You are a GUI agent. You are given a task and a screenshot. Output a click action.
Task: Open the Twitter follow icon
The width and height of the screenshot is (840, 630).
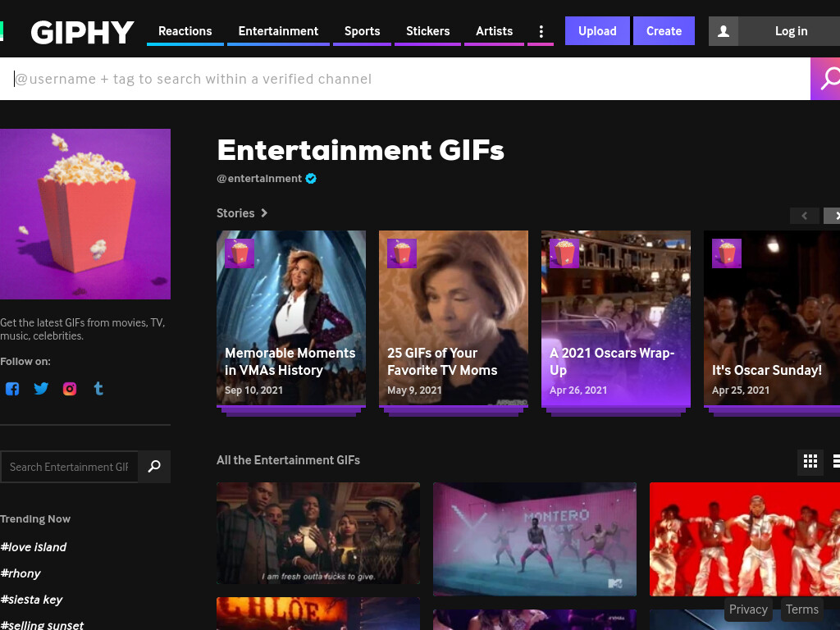click(41, 388)
